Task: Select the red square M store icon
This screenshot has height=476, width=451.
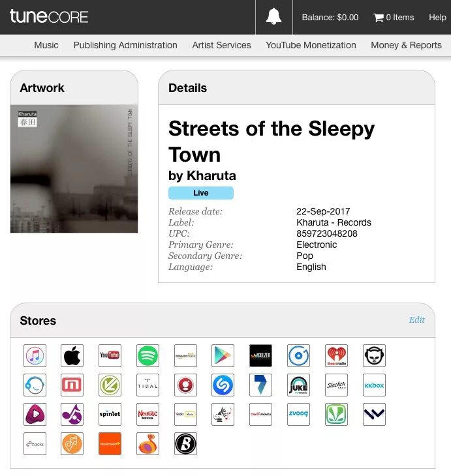Action: [x=72, y=385]
